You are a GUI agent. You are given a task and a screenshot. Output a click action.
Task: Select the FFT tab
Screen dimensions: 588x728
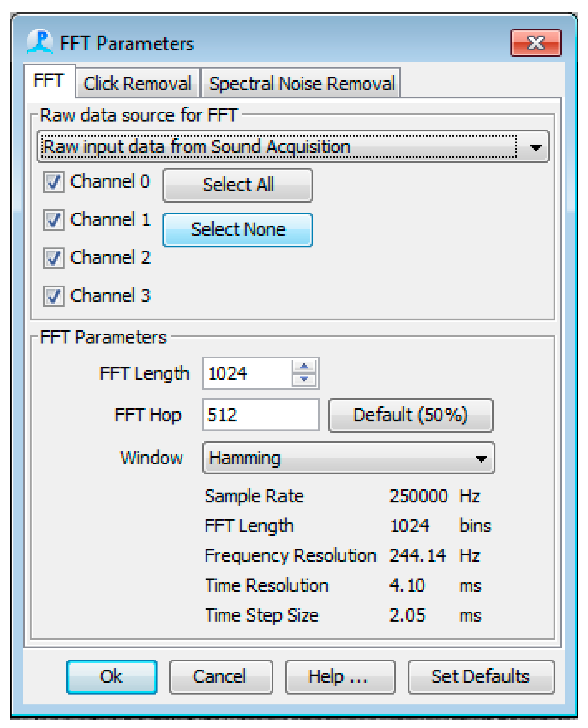pos(49,81)
